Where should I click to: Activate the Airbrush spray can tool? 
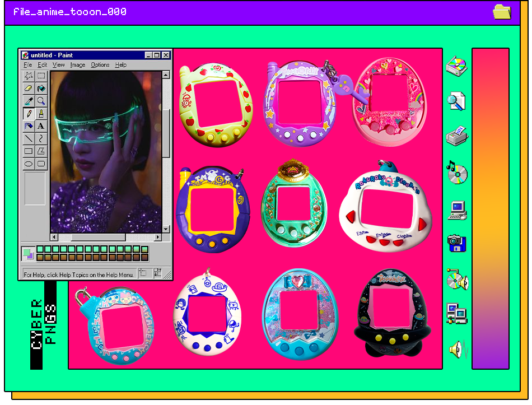coord(29,126)
